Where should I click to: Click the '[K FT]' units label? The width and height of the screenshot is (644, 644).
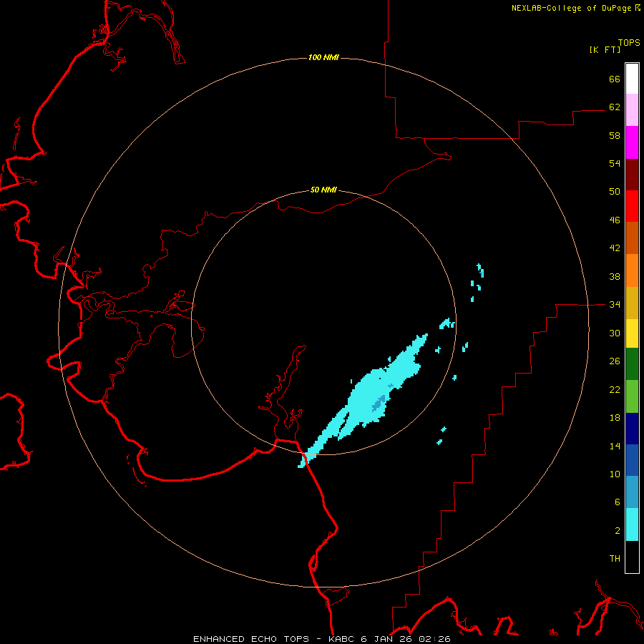click(x=605, y=49)
